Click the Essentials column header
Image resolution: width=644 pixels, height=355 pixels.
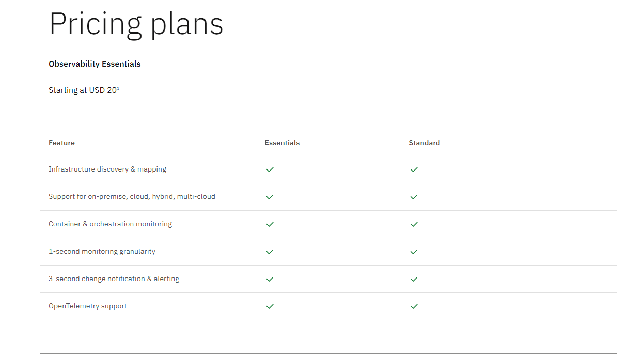[x=282, y=143]
